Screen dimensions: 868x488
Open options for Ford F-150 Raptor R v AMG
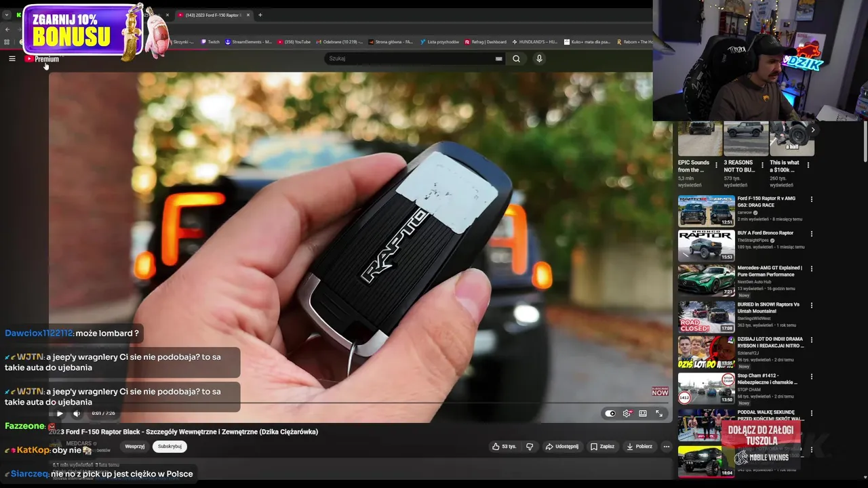pos(812,199)
